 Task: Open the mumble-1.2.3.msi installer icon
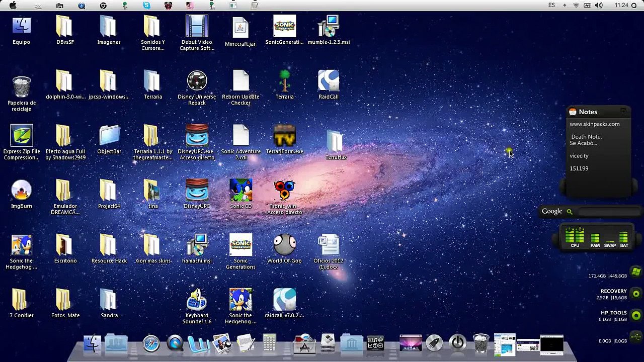click(x=329, y=26)
